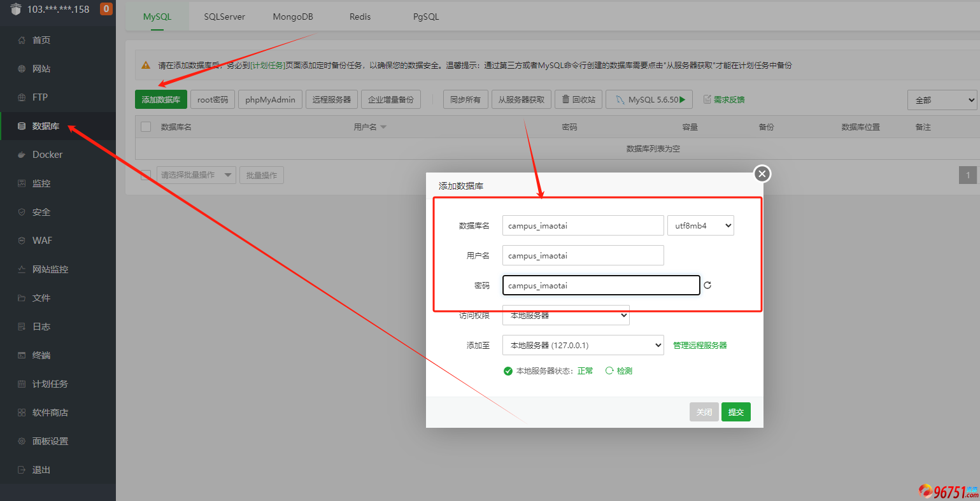Click the 提交 submit button
The image size is (980, 501).
[736, 412]
